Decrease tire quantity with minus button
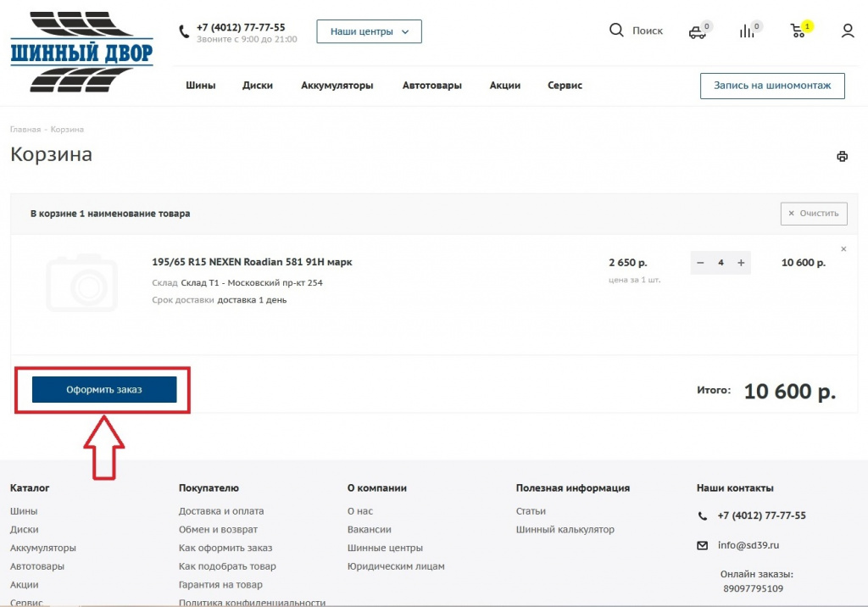The height and width of the screenshot is (607, 868). (x=700, y=263)
